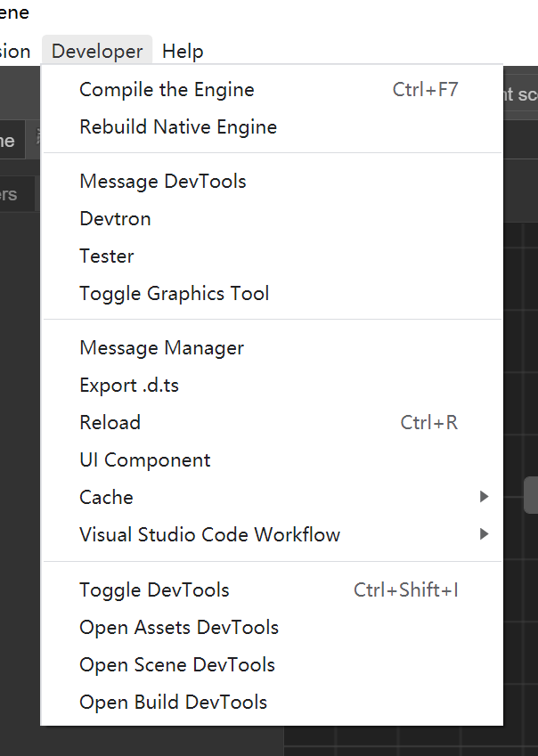This screenshot has height=756, width=538.
Task: Expand Visual Studio Code Workflow submenu
Action: [x=210, y=535]
